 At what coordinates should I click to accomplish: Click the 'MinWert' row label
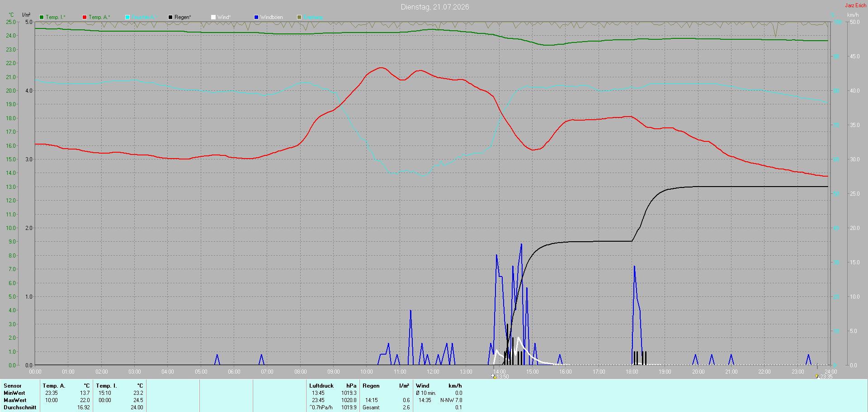click(14, 393)
